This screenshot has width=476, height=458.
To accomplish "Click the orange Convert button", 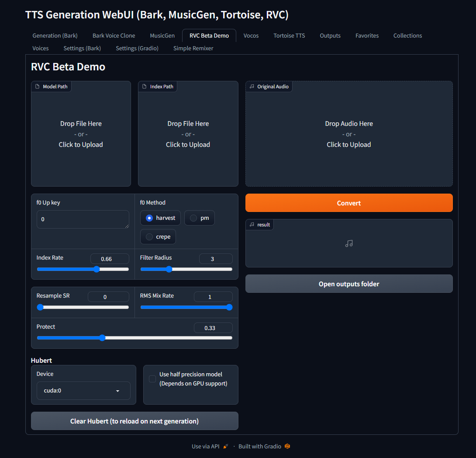I will click(349, 203).
